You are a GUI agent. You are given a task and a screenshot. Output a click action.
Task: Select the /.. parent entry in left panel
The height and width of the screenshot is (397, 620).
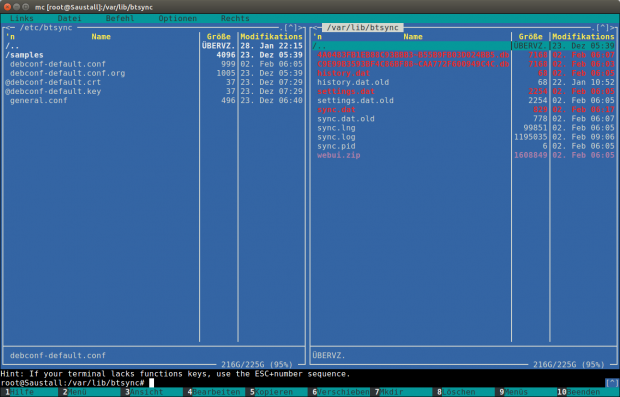coord(154,46)
